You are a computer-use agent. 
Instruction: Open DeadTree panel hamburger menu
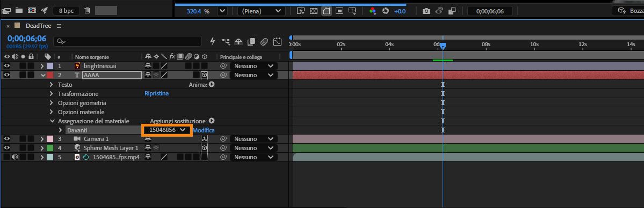59,26
